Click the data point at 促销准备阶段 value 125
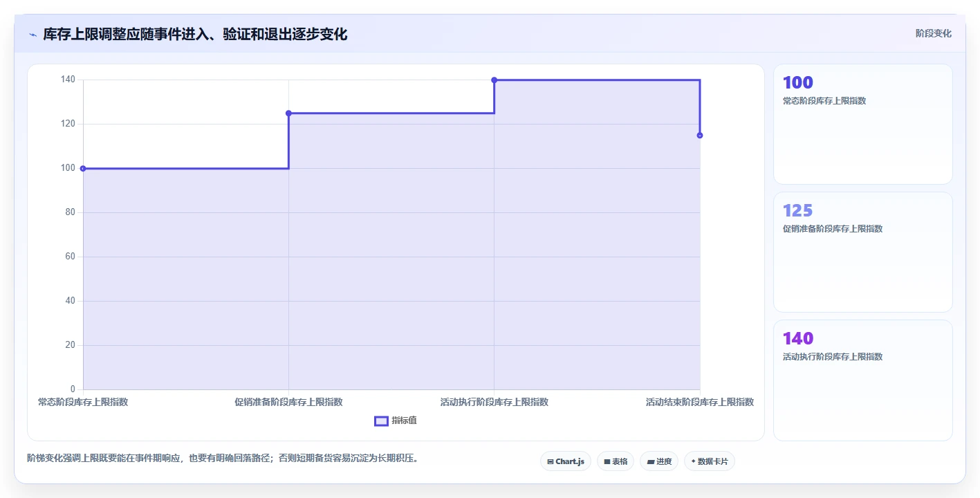Viewport: 980px width, 498px height. (288, 113)
